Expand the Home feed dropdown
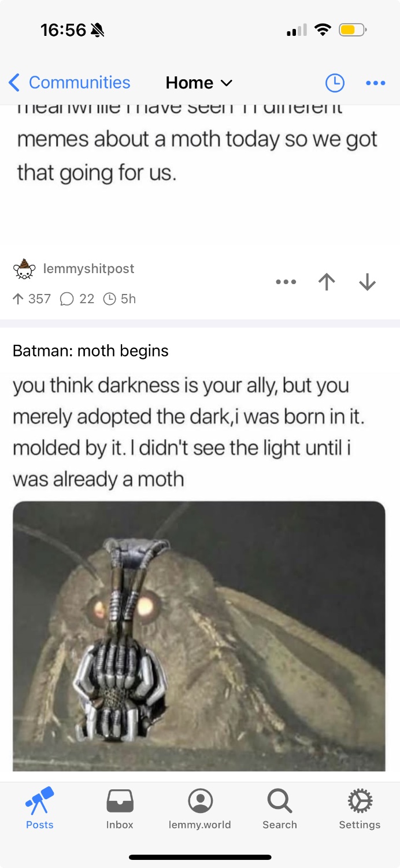Viewport: 400px width, 868px height. click(199, 83)
